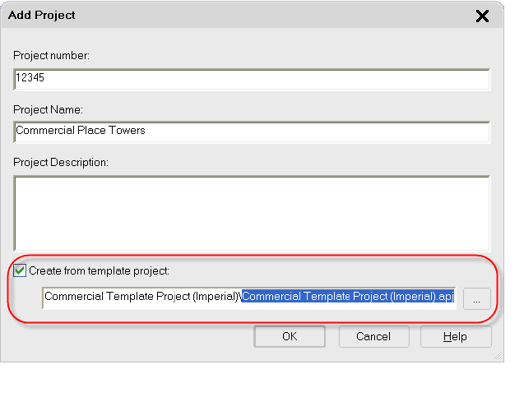Click the resize grip in dialog corner
Screen dimensions: 524x420
(497, 357)
